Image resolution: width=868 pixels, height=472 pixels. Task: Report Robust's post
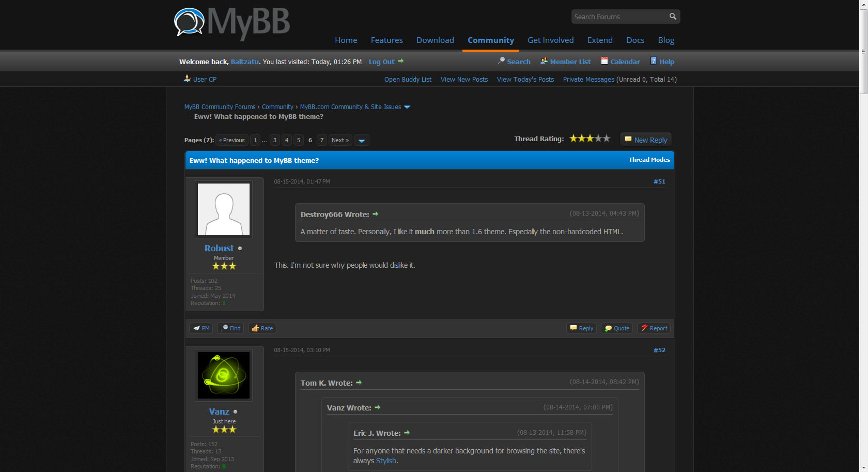pos(654,328)
